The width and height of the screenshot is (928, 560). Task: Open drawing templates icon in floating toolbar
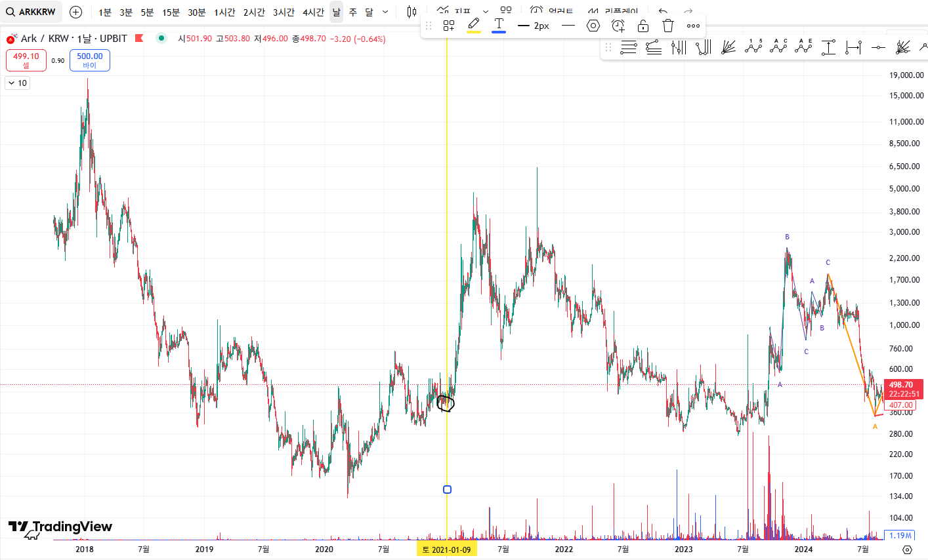click(x=449, y=26)
